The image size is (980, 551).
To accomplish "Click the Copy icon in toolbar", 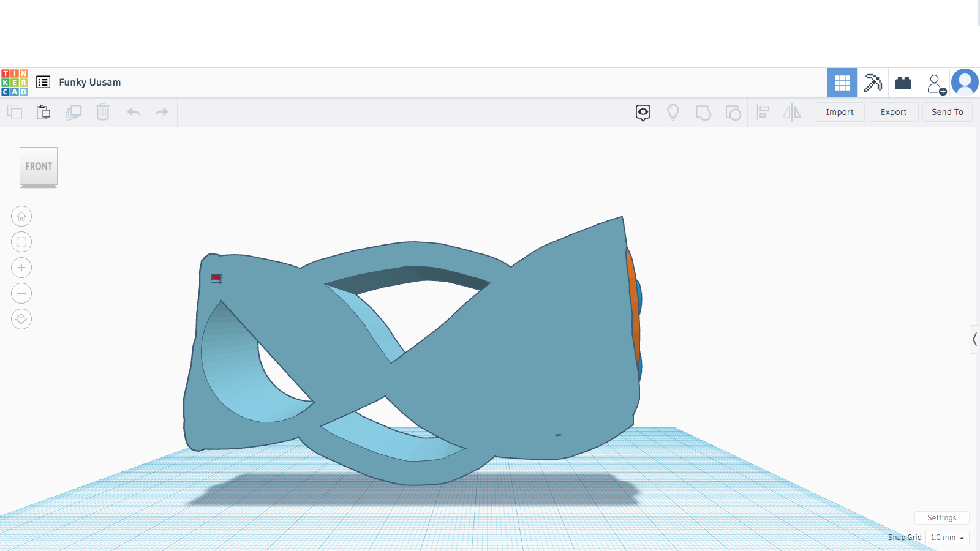I will (15, 112).
